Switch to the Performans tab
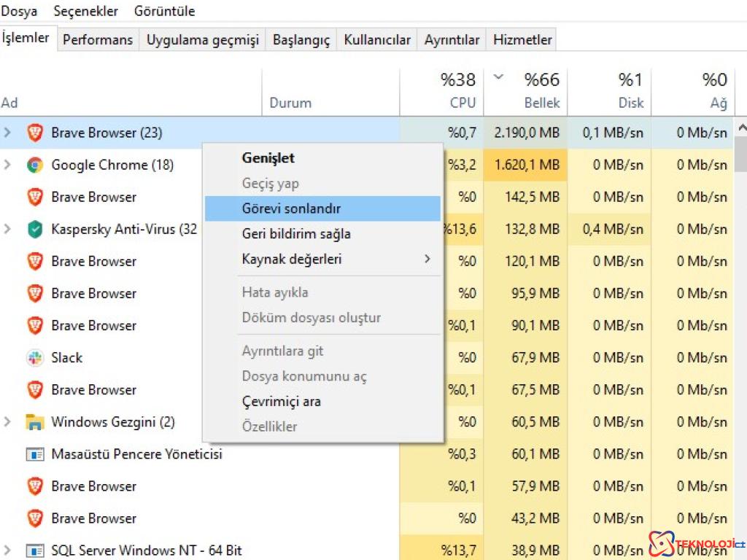 pos(97,40)
